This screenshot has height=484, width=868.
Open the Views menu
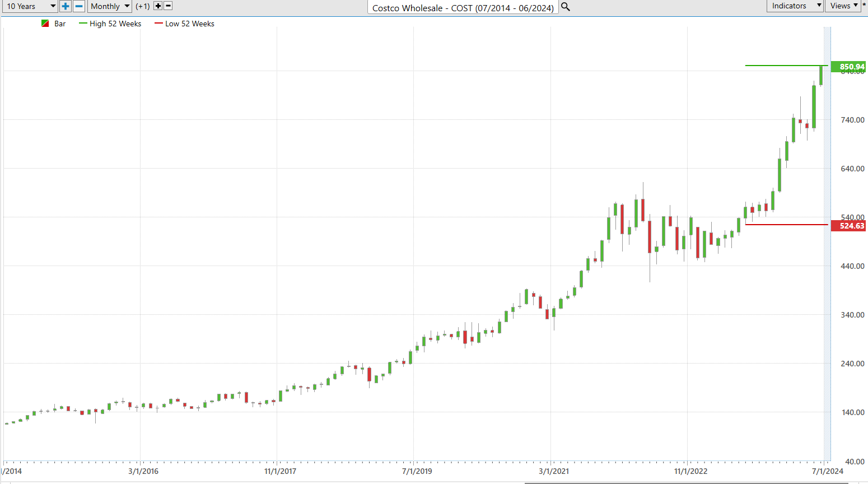pyautogui.click(x=843, y=6)
